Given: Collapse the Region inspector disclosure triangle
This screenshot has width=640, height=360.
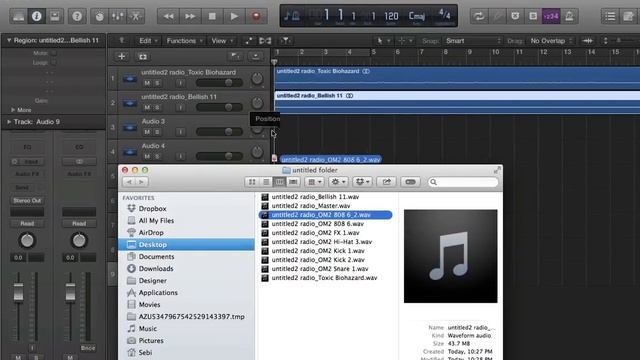Looking at the screenshot, I should click(9, 40).
